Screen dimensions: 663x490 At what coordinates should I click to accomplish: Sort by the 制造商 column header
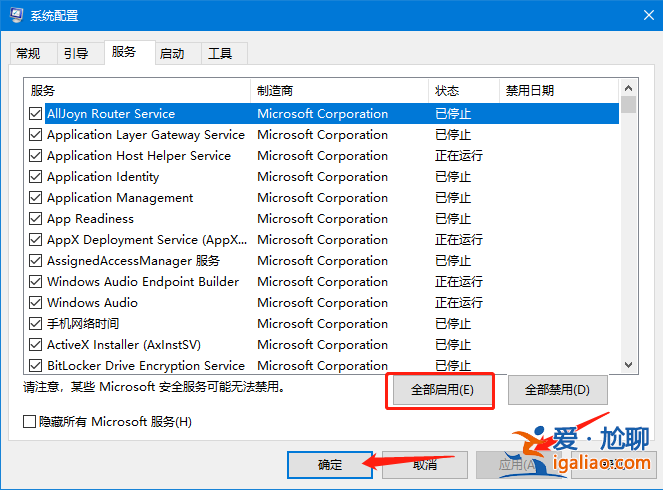(340, 90)
